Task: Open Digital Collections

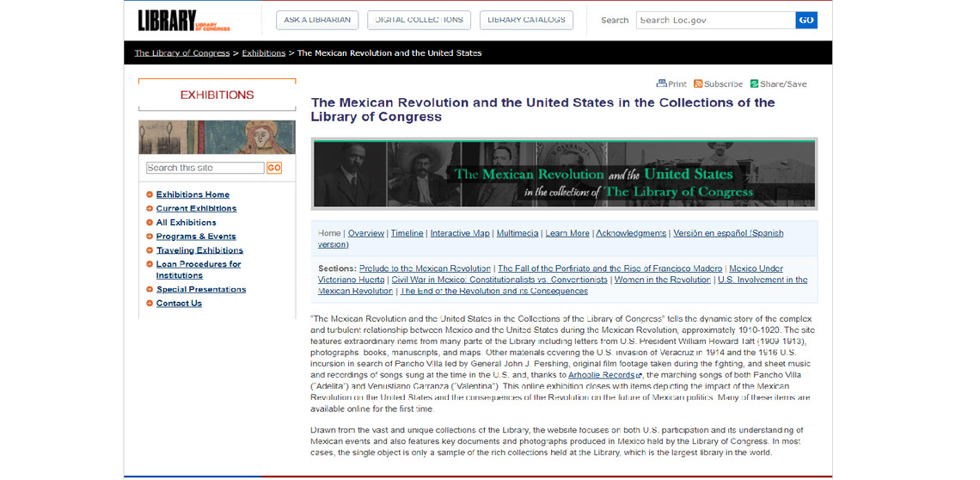Action: pyautogui.click(x=419, y=20)
